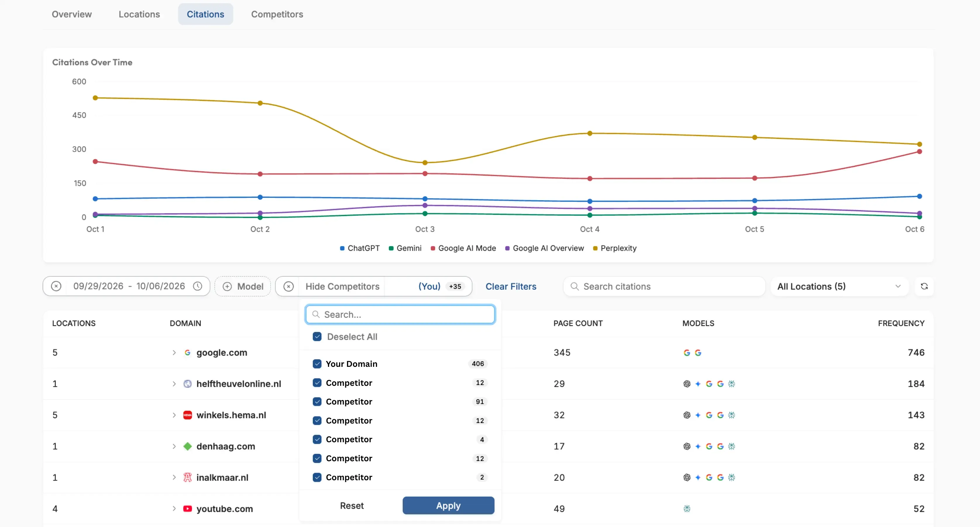Image resolution: width=980 pixels, height=527 pixels.
Task: Open the All Locations (5) dropdown
Action: tap(839, 286)
